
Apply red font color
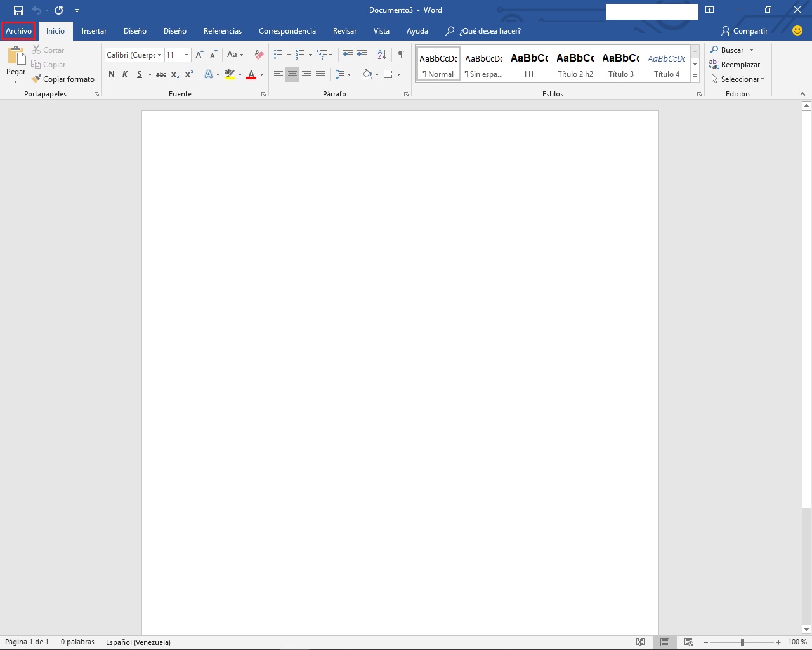pyautogui.click(x=251, y=74)
